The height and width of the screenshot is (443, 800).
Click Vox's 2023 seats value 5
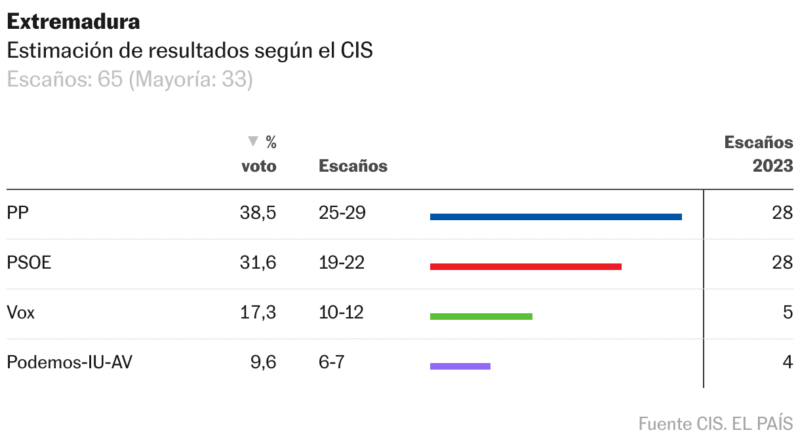(x=787, y=313)
